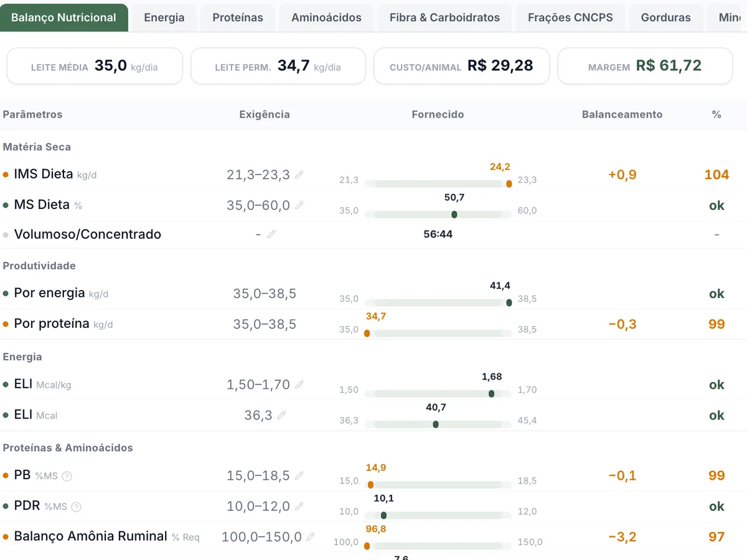Edit the ELl Mcal 36,3 requirement pencil
Screen dimensions: 747x560
[281, 415]
